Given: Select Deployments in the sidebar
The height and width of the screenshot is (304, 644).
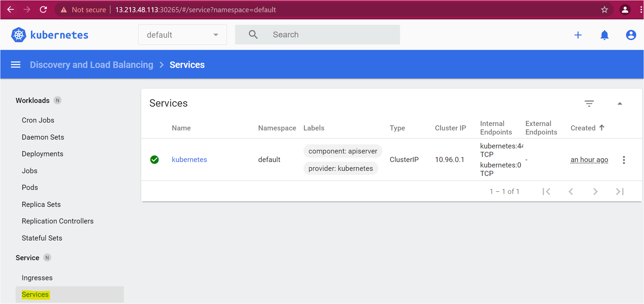Looking at the screenshot, I should tap(43, 154).
